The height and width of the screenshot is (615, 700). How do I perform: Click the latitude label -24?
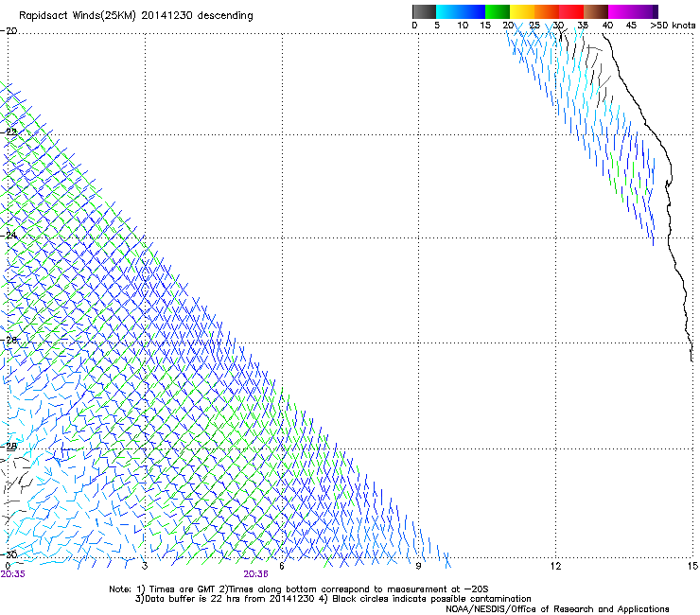tap(9, 235)
